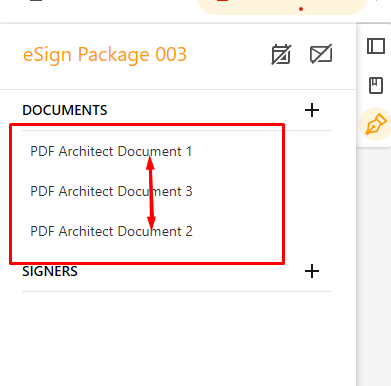Click the red dot in the orange tab
Viewport: 391px width, 386px height.
click(301, 9)
